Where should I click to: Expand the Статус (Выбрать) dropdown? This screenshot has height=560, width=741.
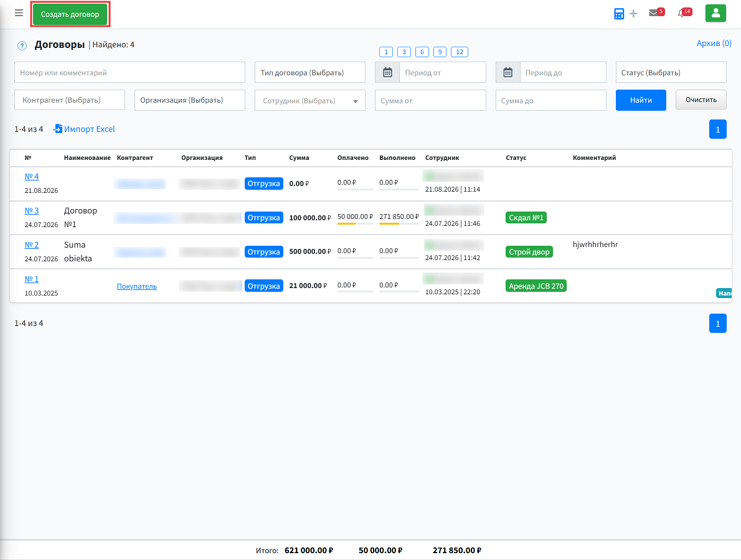point(671,72)
